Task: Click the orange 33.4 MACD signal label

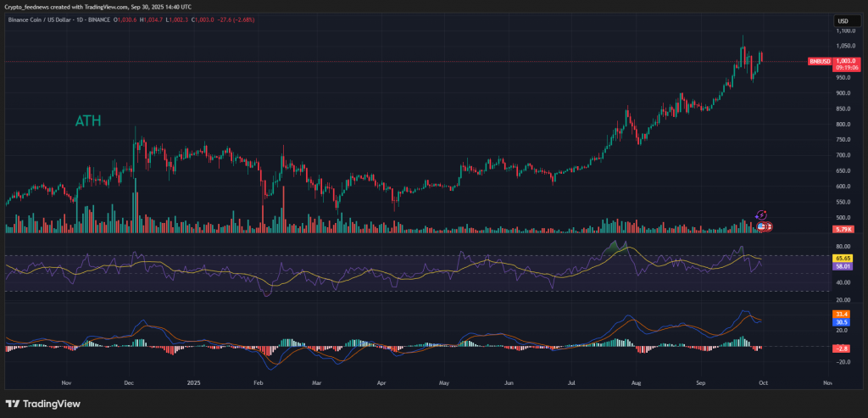Action: [843, 314]
